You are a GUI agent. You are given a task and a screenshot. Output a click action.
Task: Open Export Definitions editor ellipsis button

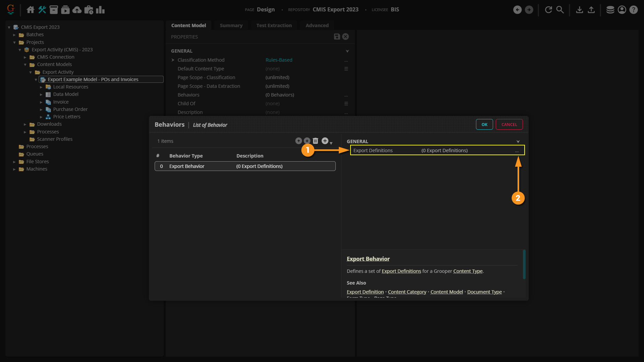(x=517, y=151)
